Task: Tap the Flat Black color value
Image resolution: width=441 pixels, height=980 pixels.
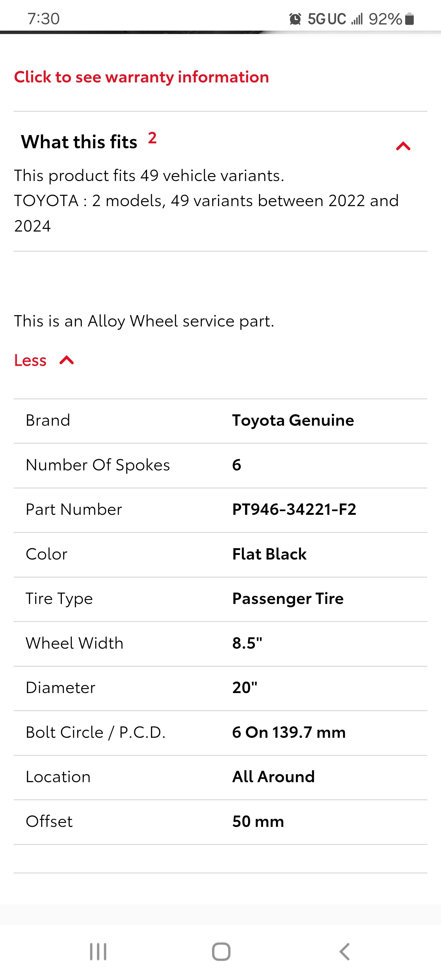Action: tap(269, 554)
